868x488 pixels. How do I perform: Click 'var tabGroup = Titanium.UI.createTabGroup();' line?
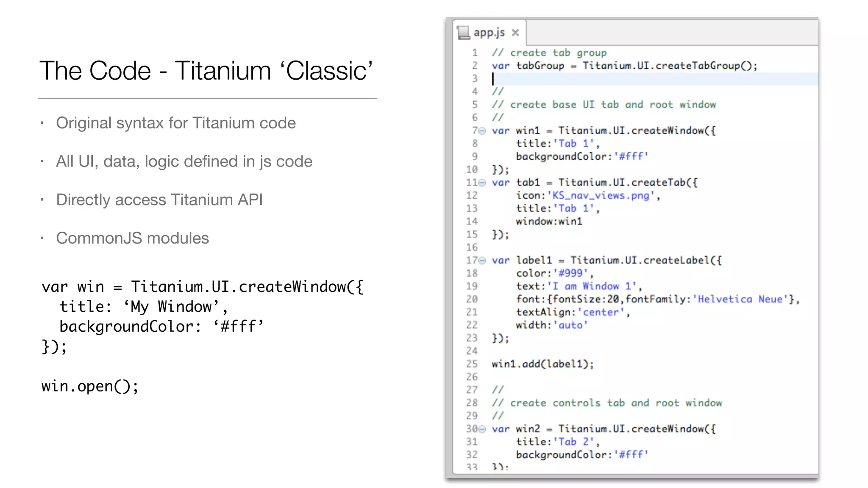click(x=624, y=66)
